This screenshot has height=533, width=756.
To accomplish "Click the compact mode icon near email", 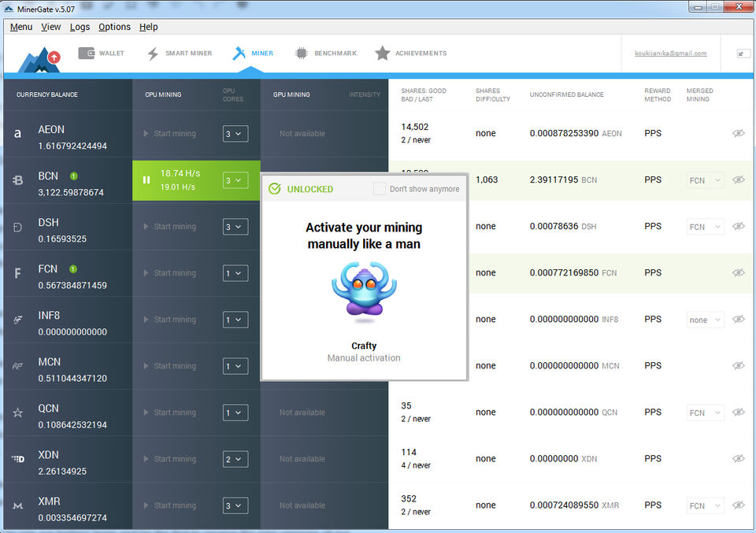I will click(x=743, y=54).
